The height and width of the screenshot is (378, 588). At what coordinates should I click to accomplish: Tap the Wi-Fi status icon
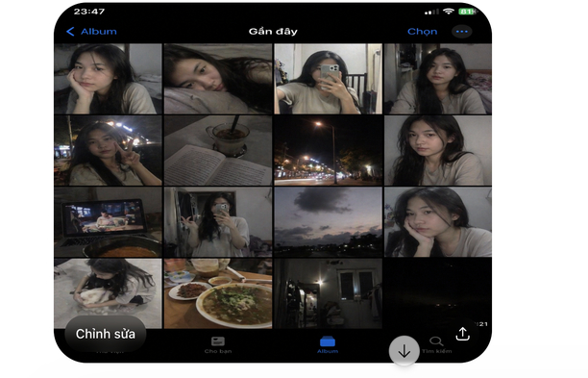448,12
